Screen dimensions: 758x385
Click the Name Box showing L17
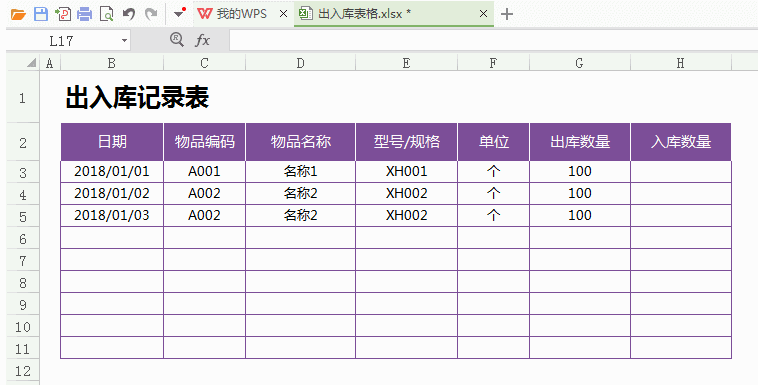(x=62, y=41)
